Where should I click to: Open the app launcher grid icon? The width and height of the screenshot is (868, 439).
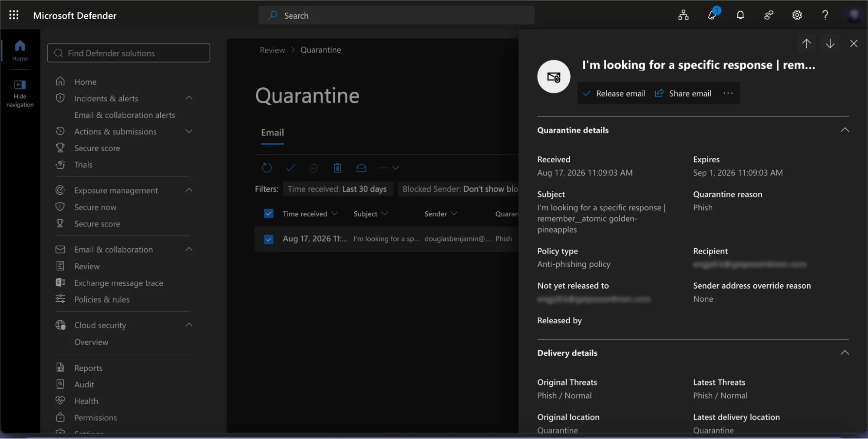(x=14, y=15)
